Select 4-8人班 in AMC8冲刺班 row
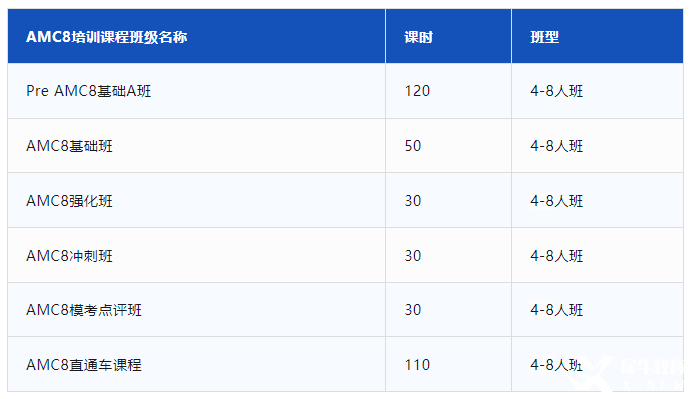This screenshot has height=399, width=690. (x=557, y=256)
